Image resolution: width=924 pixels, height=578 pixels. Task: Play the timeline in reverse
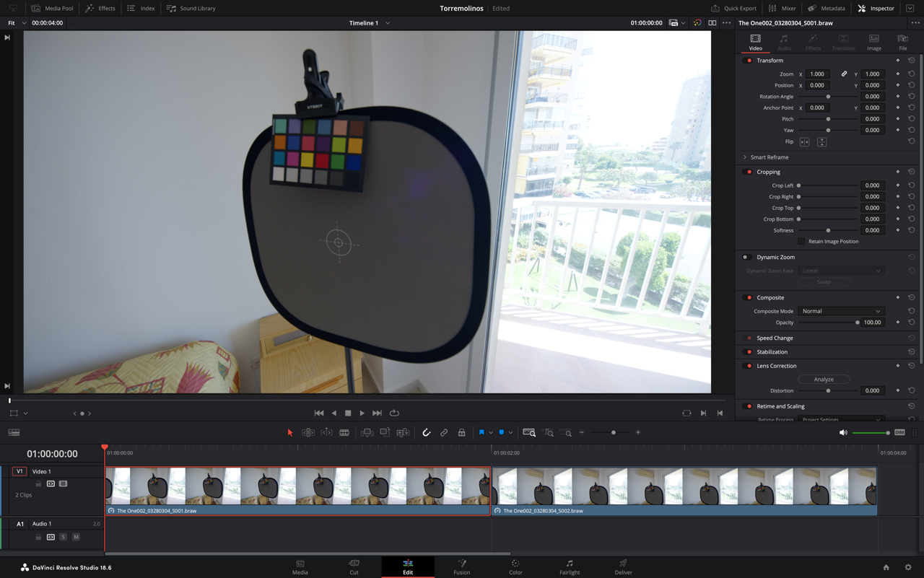coord(334,413)
